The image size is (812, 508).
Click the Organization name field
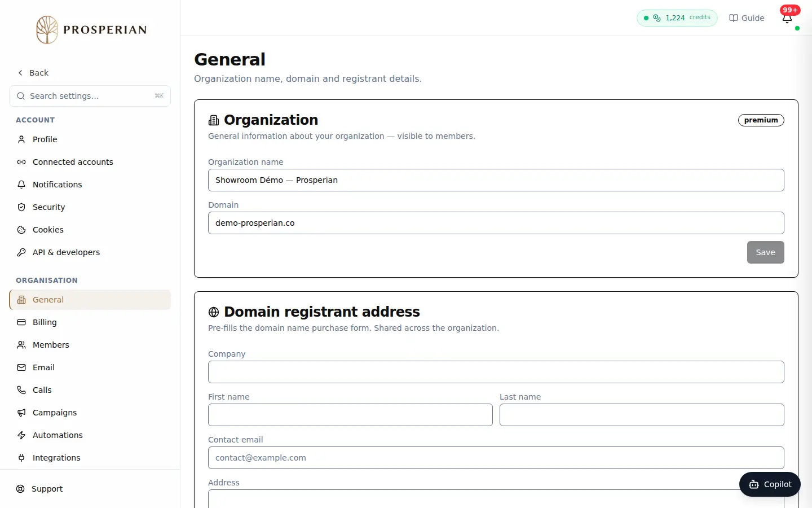pos(496,180)
